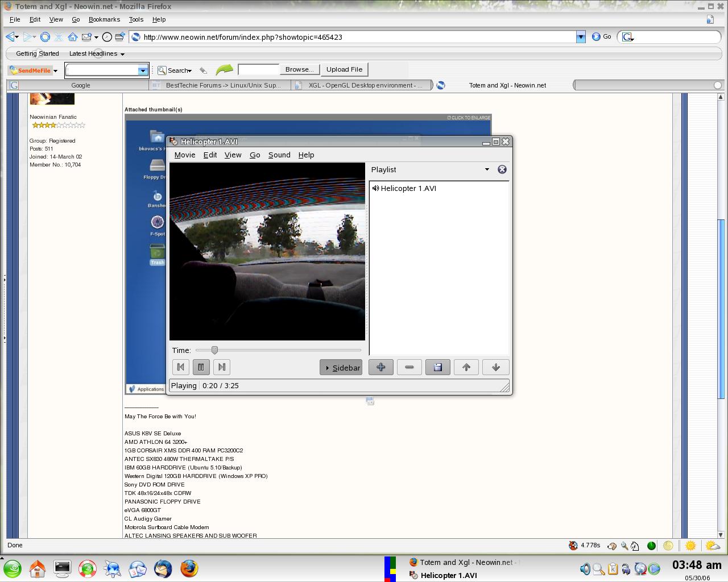
Task: Open the Sound menu in Totem
Action: [279, 155]
